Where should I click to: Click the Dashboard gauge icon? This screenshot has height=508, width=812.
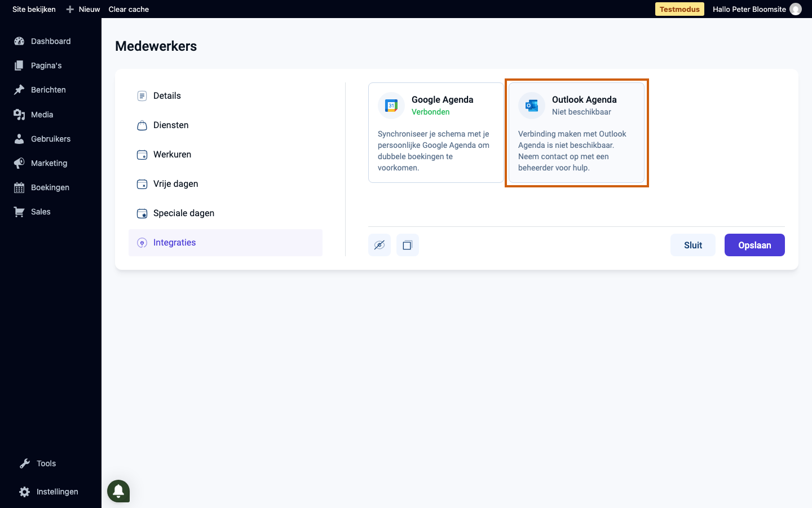(x=19, y=41)
